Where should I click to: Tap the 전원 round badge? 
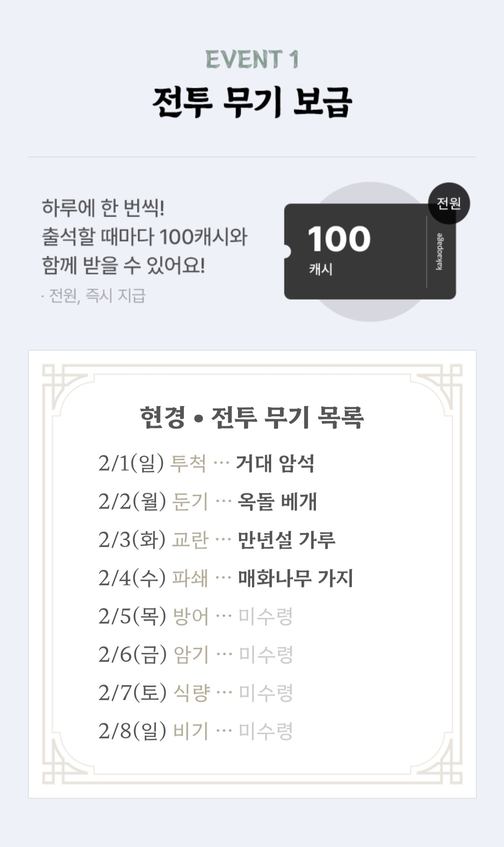coord(449,203)
